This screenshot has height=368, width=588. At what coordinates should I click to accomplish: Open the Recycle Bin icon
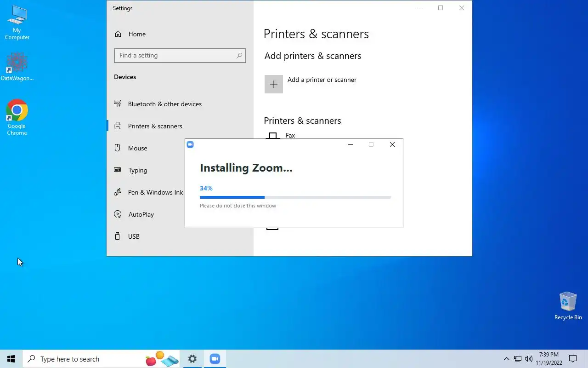click(x=568, y=306)
